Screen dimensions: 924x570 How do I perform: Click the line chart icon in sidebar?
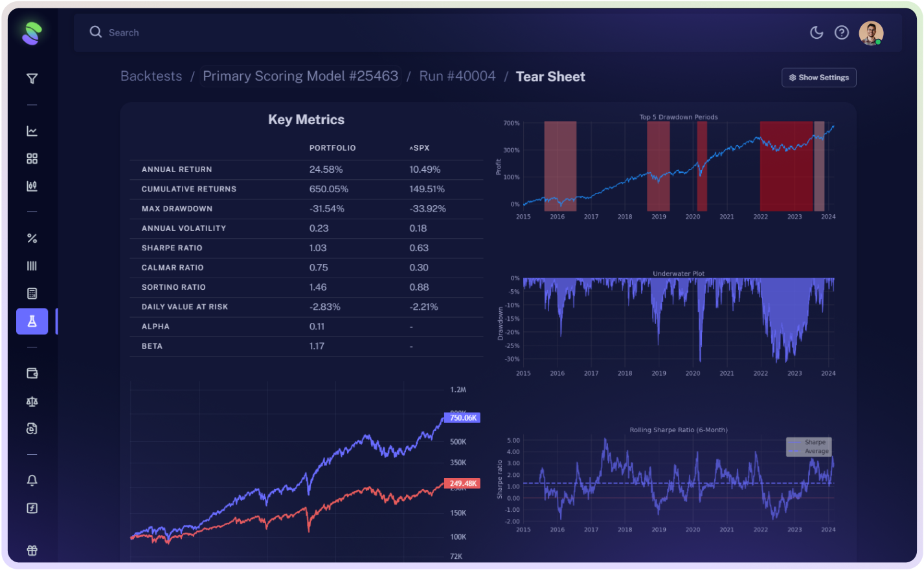click(32, 130)
